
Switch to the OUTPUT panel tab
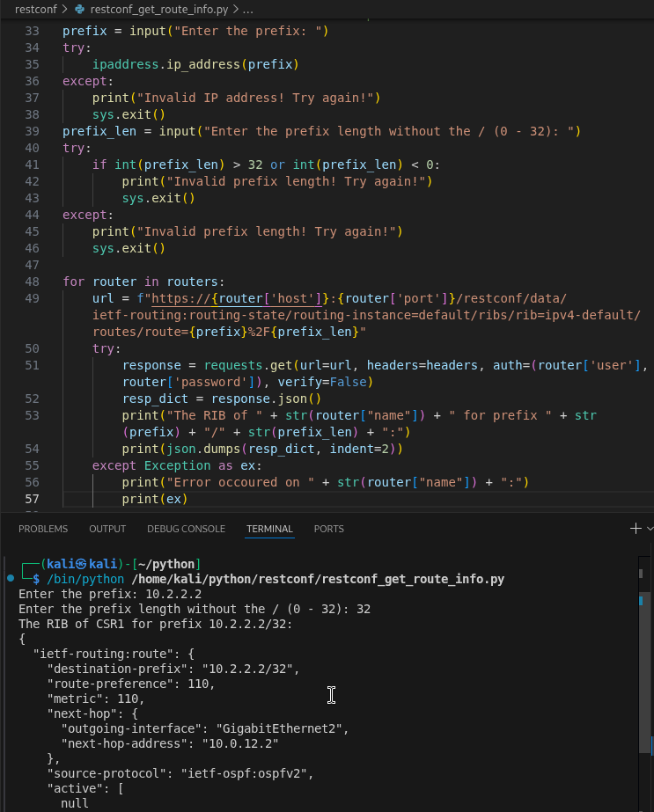[107, 529]
